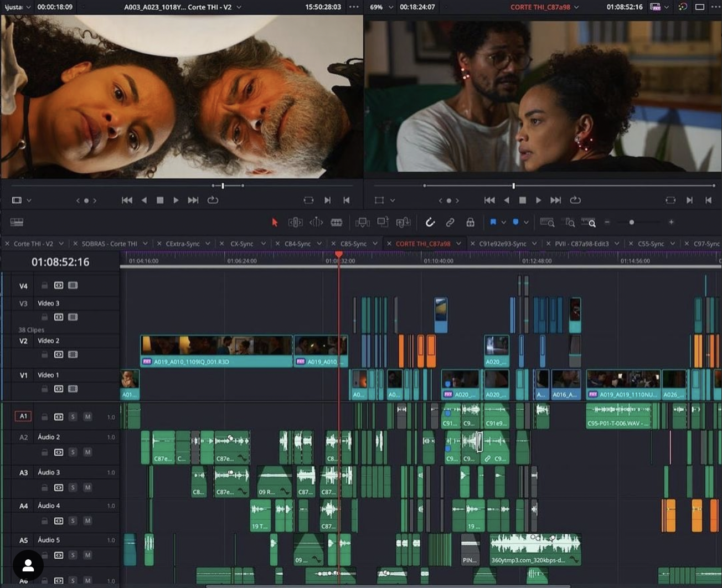
Task: Click the blue Flag clip icon
Action: click(x=493, y=222)
